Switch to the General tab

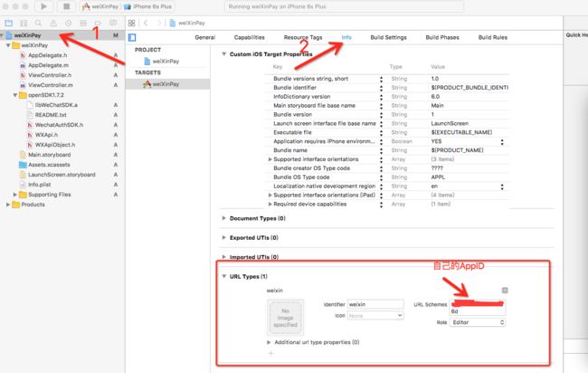(x=204, y=37)
